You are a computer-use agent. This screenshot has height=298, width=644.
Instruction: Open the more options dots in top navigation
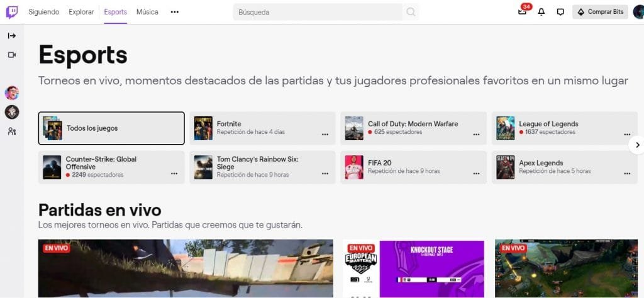tap(175, 12)
